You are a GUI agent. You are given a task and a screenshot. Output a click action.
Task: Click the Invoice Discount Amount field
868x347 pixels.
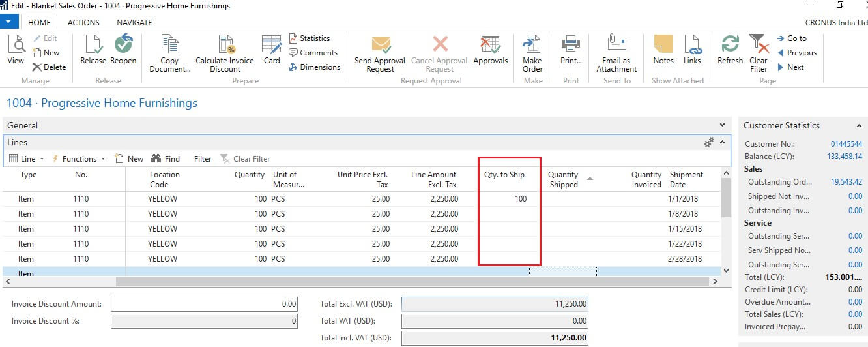coord(204,304)
